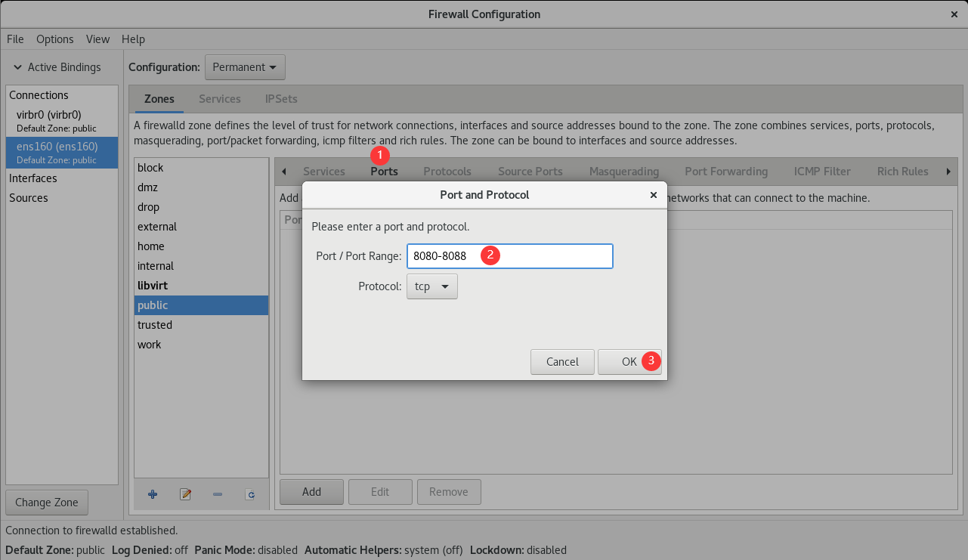This screenshot has height=560, width=968.
Task: Select the trusted zone
Action: pos(201,325)
